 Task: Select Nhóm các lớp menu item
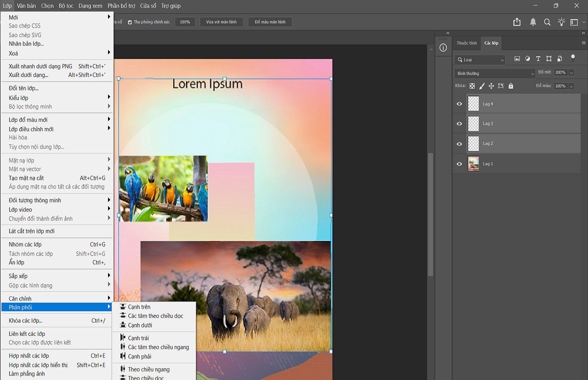click(25, 244)
